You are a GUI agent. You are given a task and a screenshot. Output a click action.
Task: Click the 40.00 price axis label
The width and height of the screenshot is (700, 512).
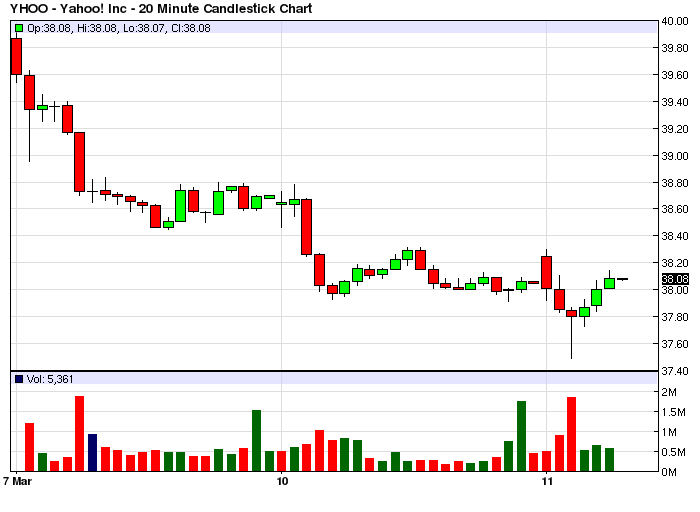point(675,21)
